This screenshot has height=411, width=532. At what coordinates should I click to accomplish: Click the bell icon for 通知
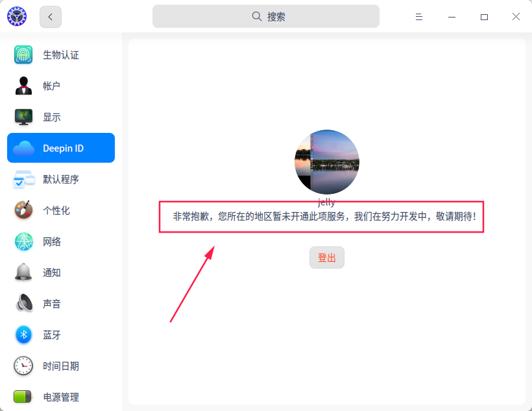(23, 272)
